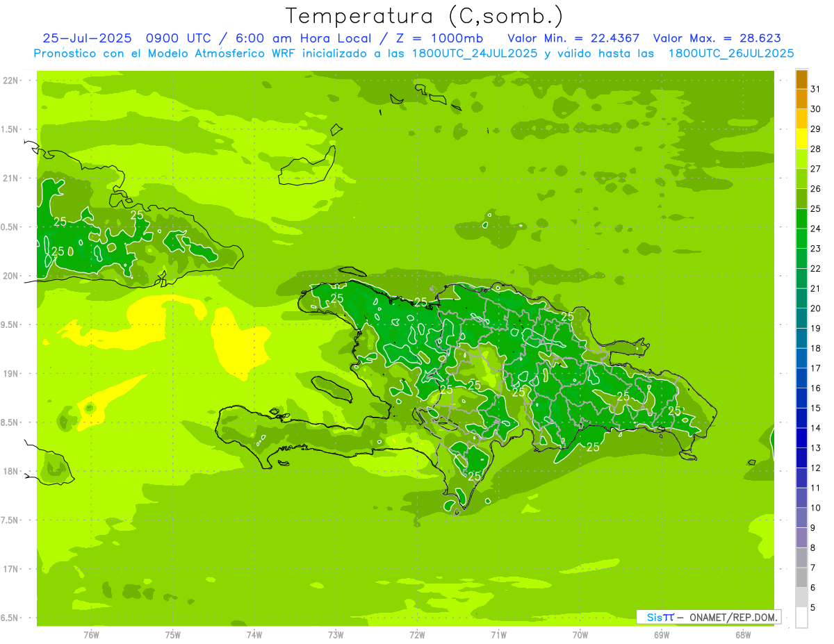Click the "70W" longitude label
Viewport: 834px width, 644px height.
point(580,635)
